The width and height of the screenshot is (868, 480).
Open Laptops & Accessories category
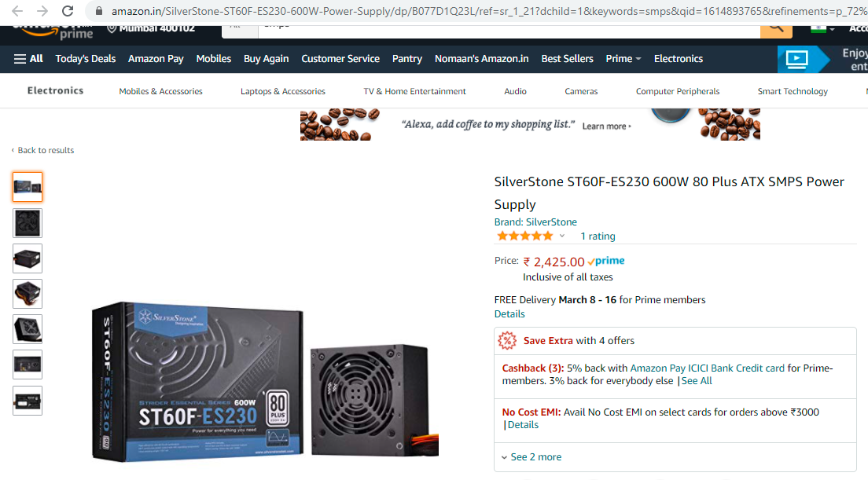(283, 91)
